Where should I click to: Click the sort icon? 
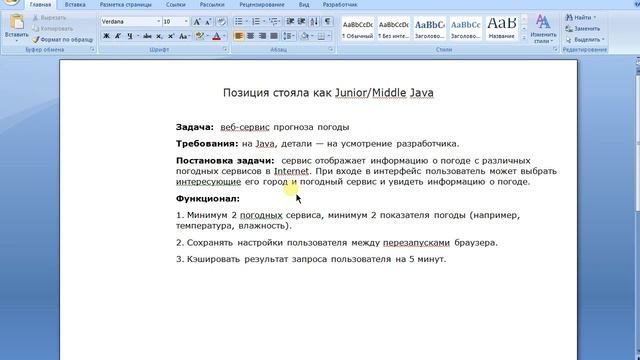coord(314,21)
